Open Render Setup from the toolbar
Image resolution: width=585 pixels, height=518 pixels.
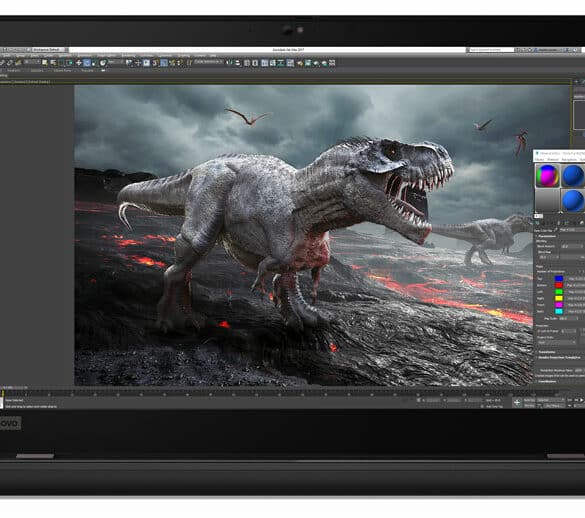click(300, 62)
